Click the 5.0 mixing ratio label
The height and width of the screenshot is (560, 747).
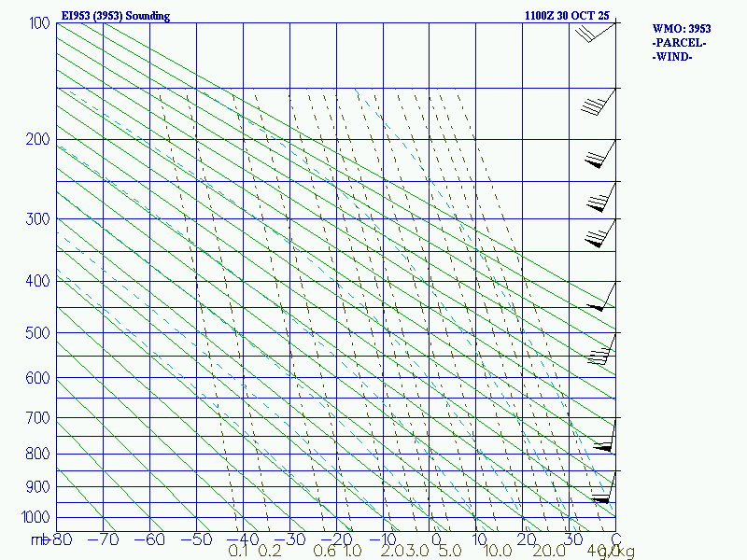pyautogui.click(x=450, y=551)
